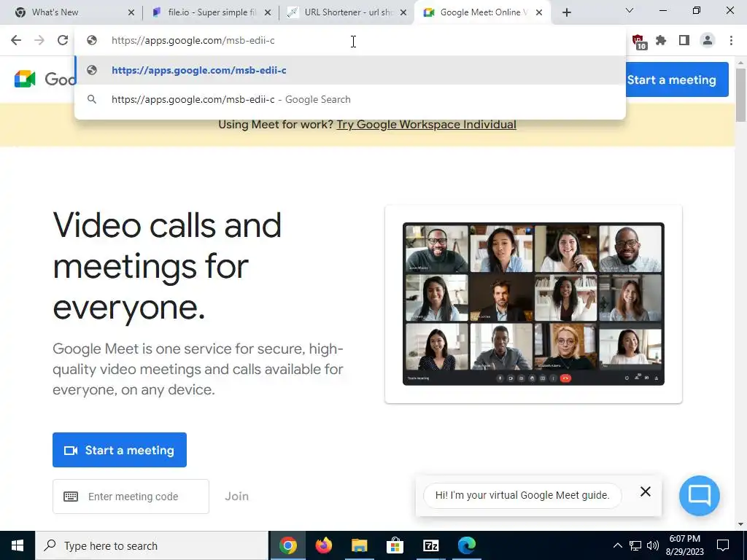Select the Google Meet tab
747x560 pixels.
[x=483, y=12]
